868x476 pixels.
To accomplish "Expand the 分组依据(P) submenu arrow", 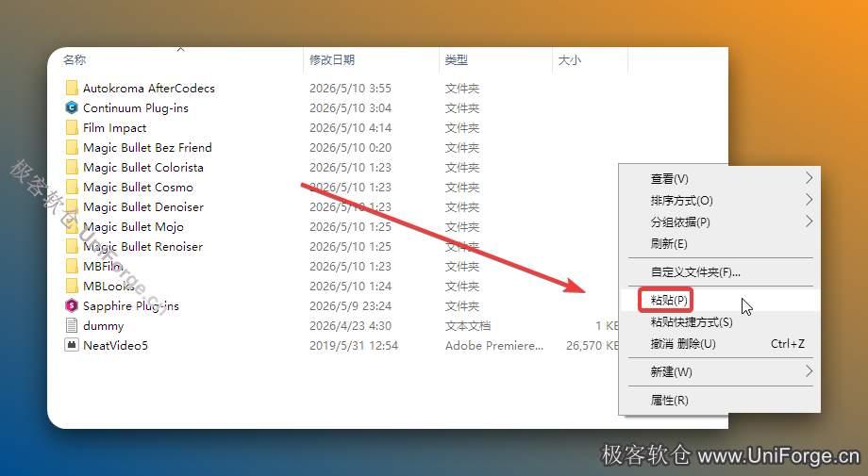I will 809,222.
